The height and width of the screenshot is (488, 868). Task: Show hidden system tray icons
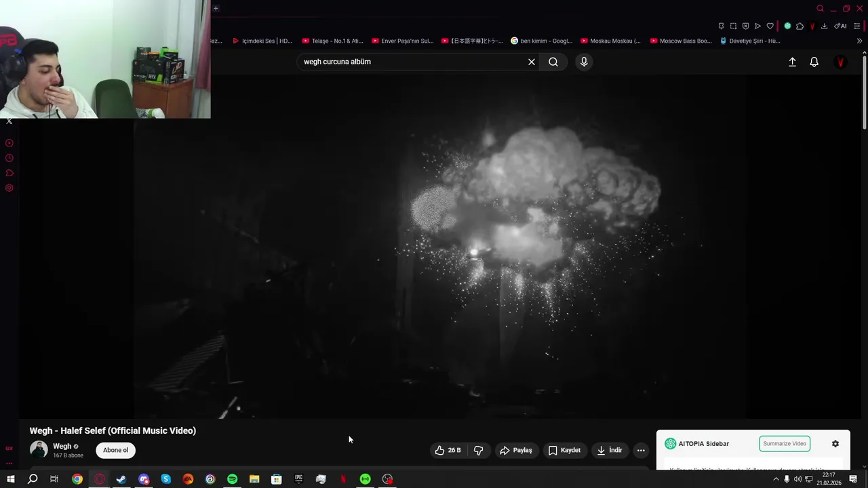click(776, 479)
